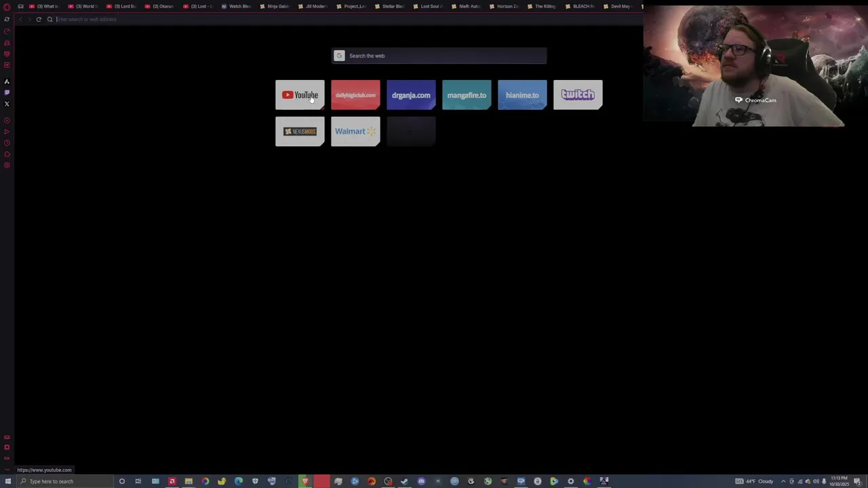The width and height of the screenshot is (868, 488).
Task: Open the drganja.com speed dial tile
Action: tap(411, 95)
